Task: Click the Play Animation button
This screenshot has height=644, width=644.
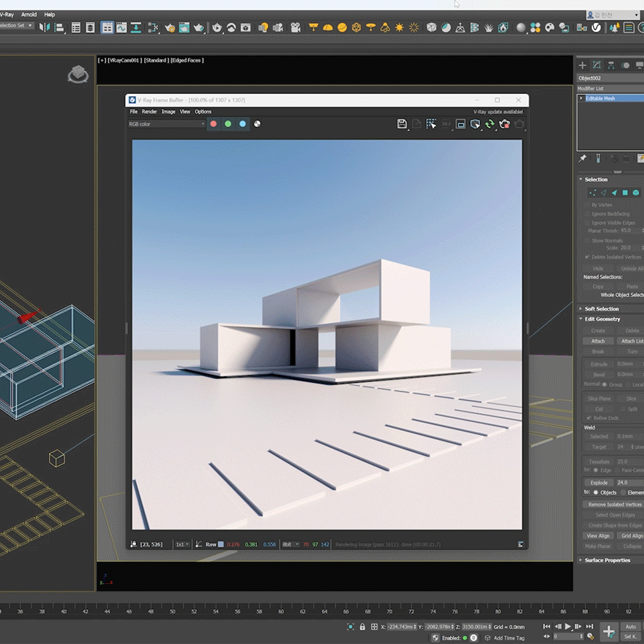Action: coord(568,627)
